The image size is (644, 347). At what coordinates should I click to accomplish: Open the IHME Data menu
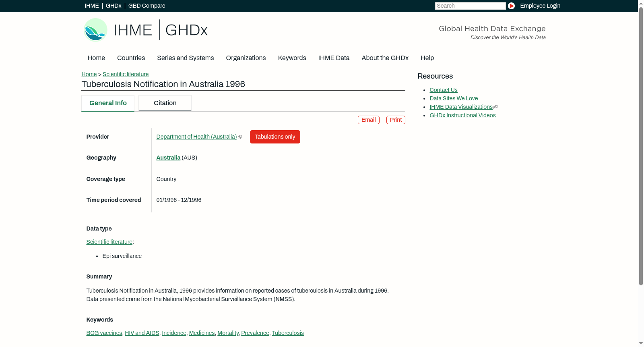(x=334, y=58)
